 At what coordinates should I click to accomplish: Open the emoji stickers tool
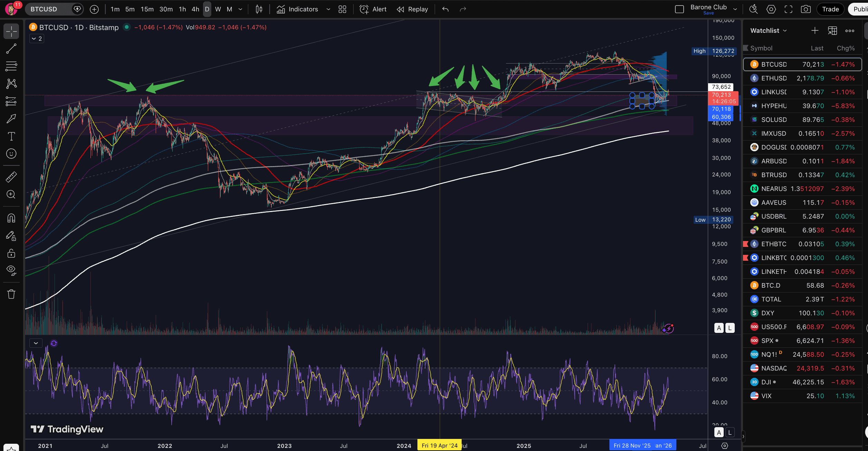(x=11, y=154)
